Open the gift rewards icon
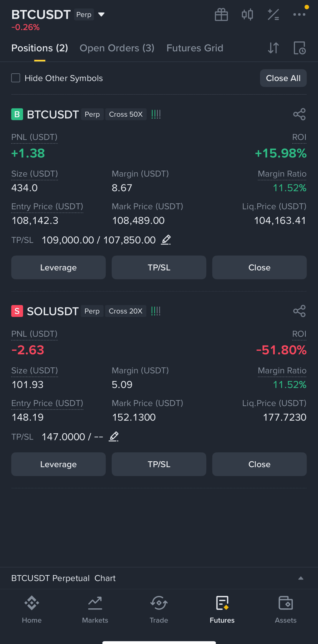 click(221, 15)
